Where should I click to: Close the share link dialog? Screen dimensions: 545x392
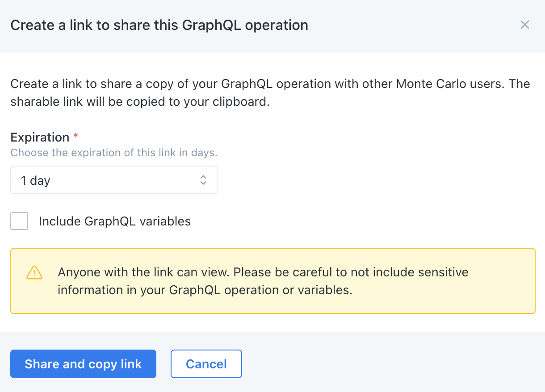(x=524, y=25)
